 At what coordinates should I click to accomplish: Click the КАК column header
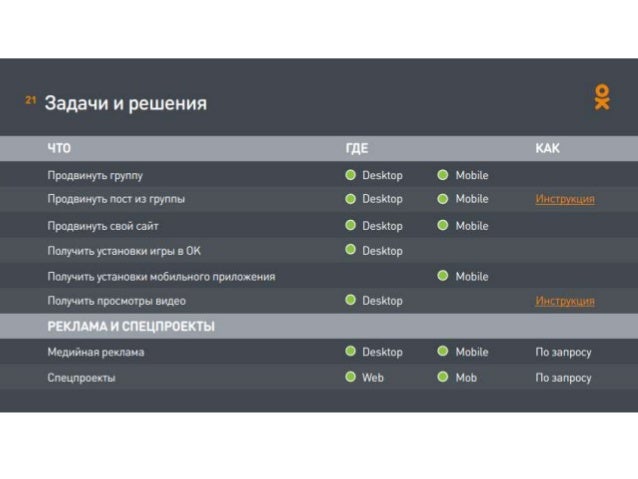click(x=547, y=149)
